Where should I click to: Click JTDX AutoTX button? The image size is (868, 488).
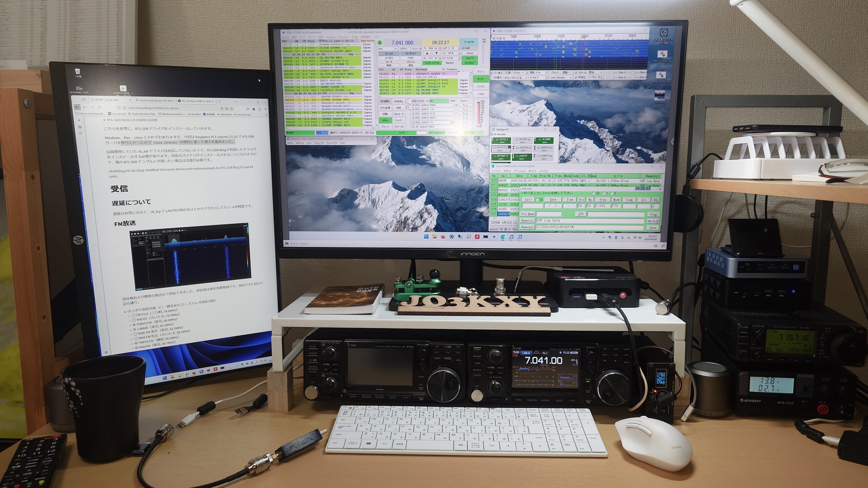coord(470,58)
